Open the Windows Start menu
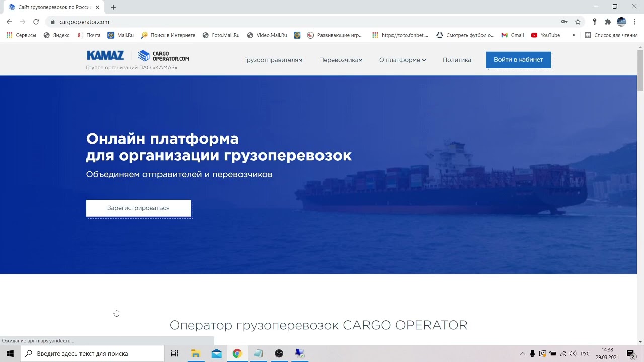Screen dimensions: 644x362 (10, 353)
